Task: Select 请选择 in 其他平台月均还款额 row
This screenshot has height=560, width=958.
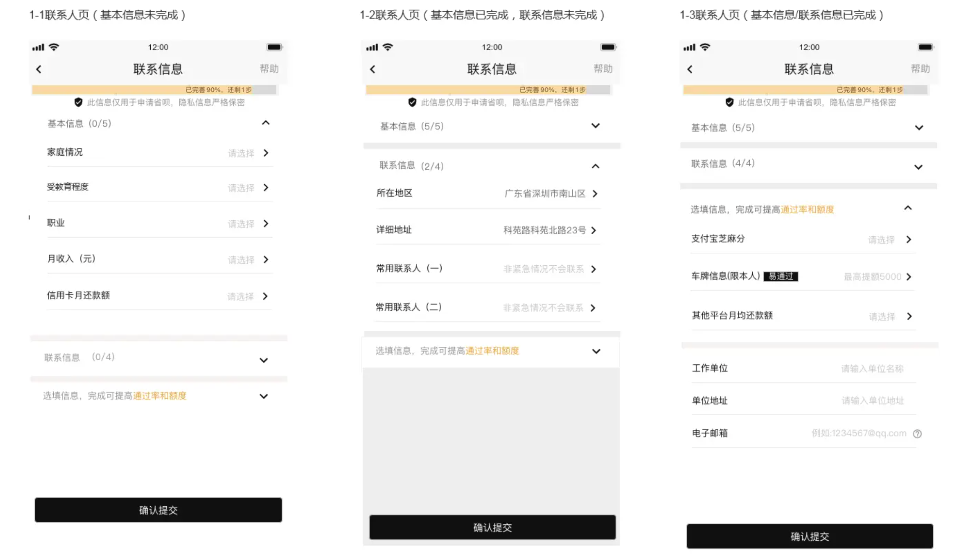Action: [882, 317]
